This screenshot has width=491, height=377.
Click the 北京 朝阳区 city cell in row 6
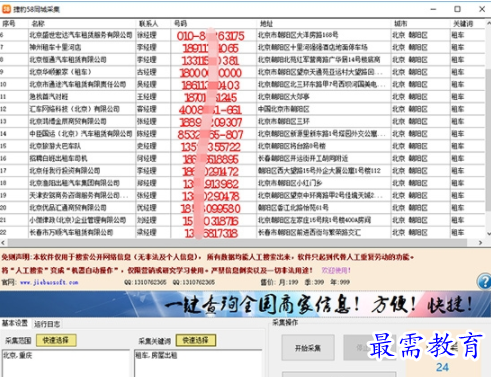[410, 35]
